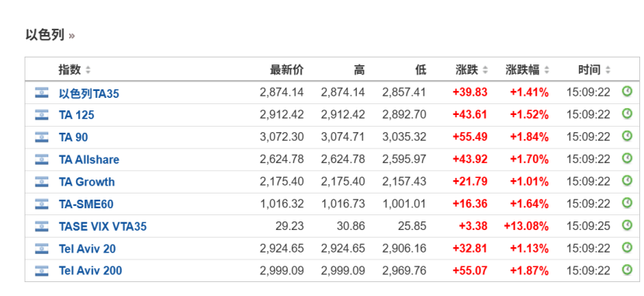Screen dimensions: 644x296
Task: Open the TA 125 index link
Action: (x=76, y=115)
